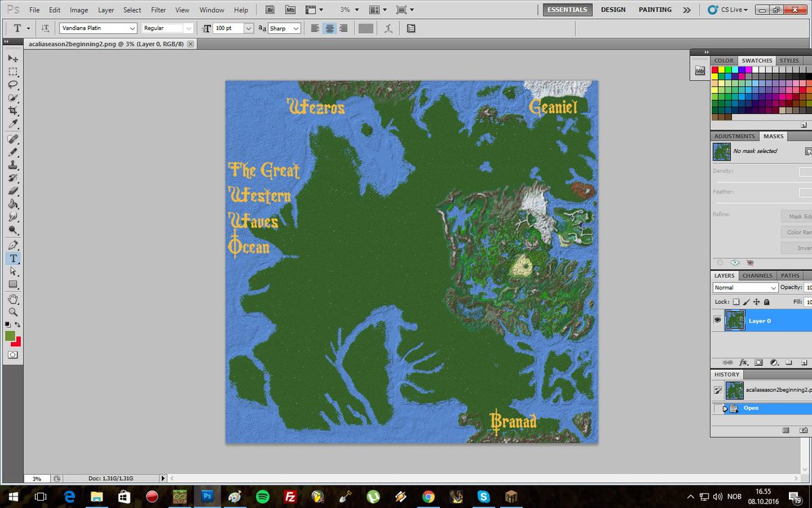
Task: Open the Normal blend mode dropdown
Action: [745, 288]
